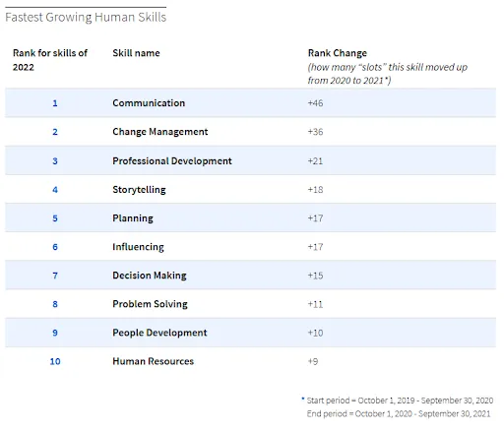This screenshot has width=504, height=432.
Task: Select rank number 5
Action: 55,218
